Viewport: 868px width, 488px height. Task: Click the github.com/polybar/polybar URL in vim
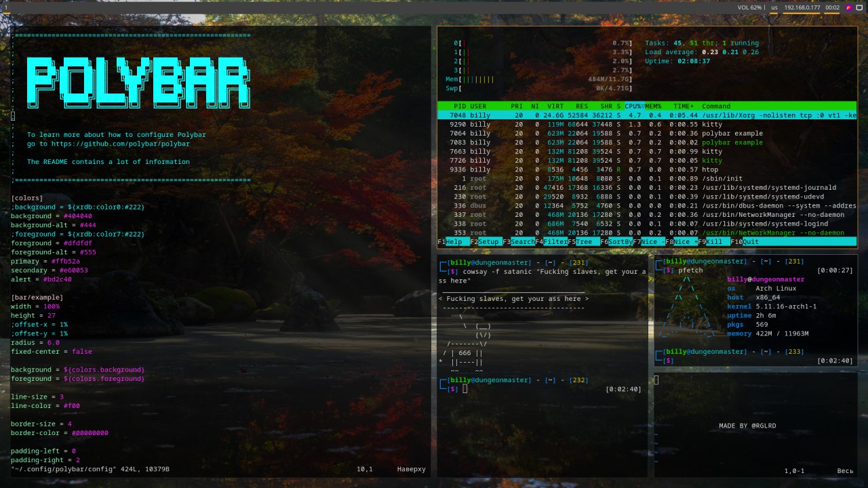(x=120, y=144)
